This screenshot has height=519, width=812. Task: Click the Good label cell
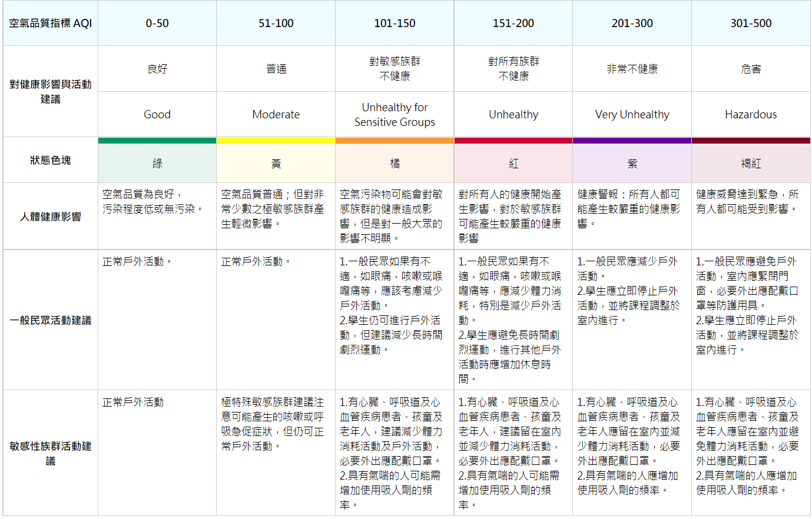point(157,114)
